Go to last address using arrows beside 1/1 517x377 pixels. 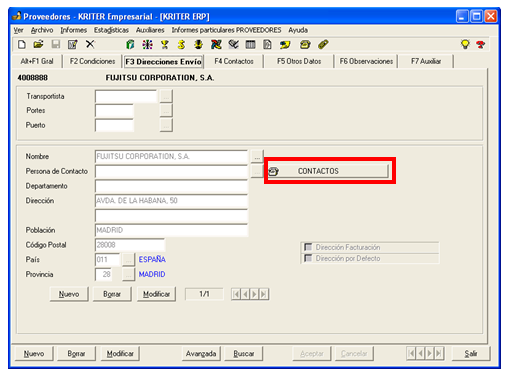[264, 294]
